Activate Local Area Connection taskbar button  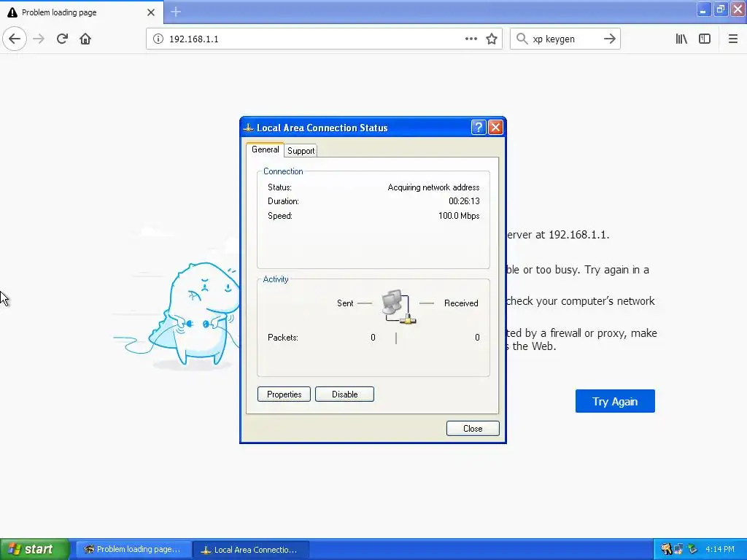[x=251, y=550]
